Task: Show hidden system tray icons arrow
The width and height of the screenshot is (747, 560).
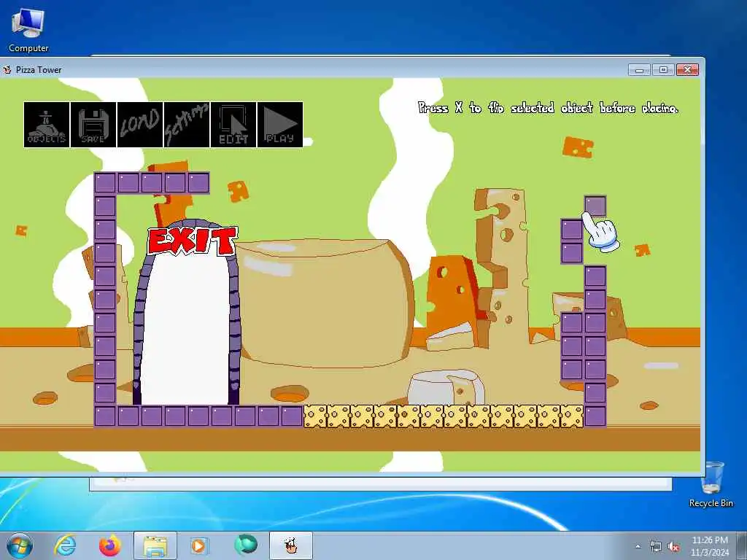Action: 638,547
